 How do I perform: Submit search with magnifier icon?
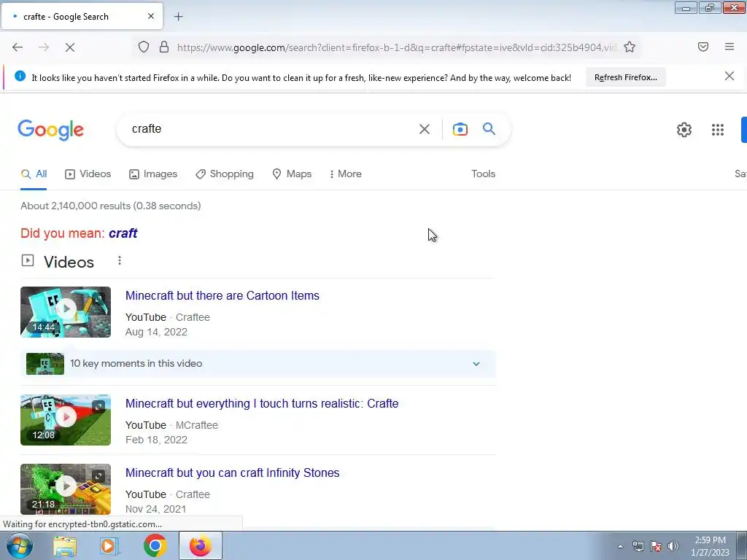[489, 128]
